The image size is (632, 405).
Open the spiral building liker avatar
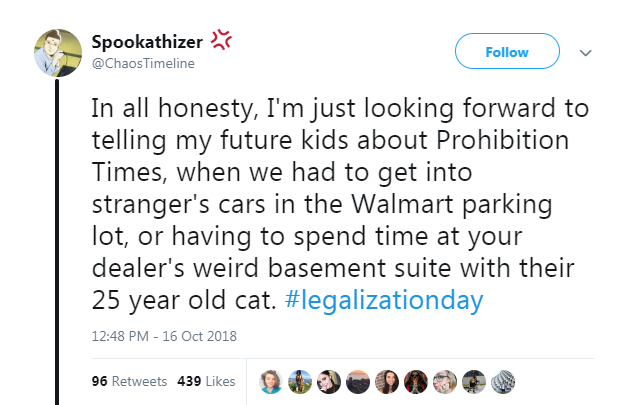tap(504, 381)
